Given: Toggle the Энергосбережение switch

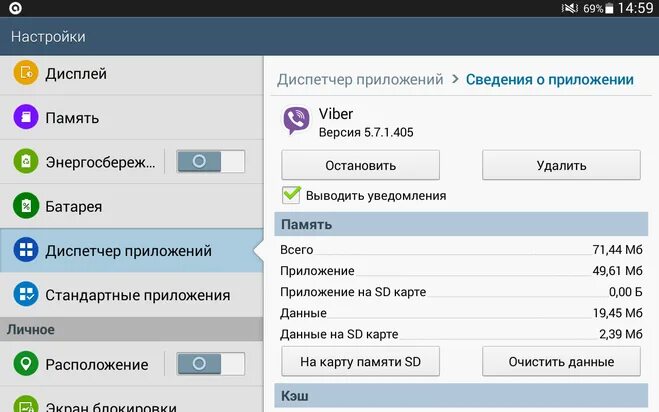Looking at the screenshot, I should click(211, 161).
